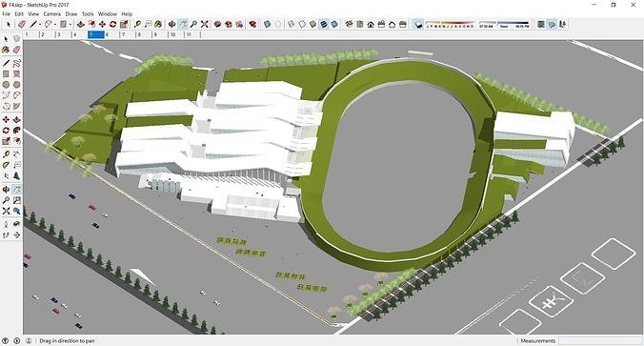This screenshot has height=346, width=644.
Task: Click the Measurements input box
Action: point(599,340)
